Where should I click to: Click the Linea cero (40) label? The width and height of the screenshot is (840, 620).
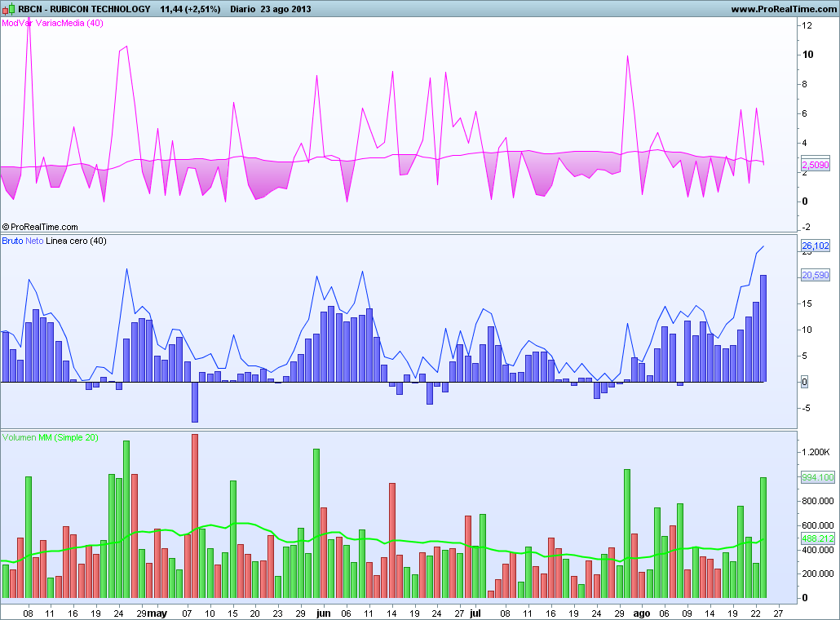coord(77,241)
